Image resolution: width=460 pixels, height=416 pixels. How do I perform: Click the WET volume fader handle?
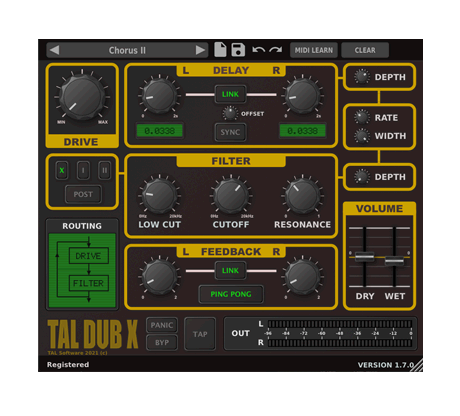point(394,261)
